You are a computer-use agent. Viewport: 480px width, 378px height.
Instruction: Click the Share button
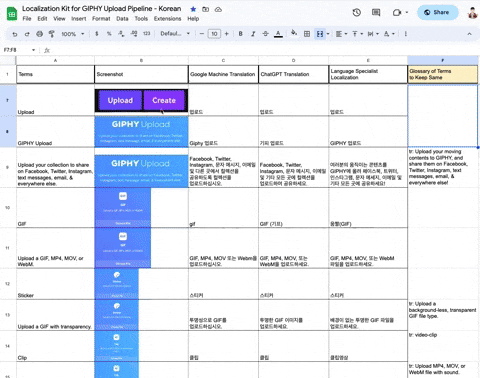point(437,13)
